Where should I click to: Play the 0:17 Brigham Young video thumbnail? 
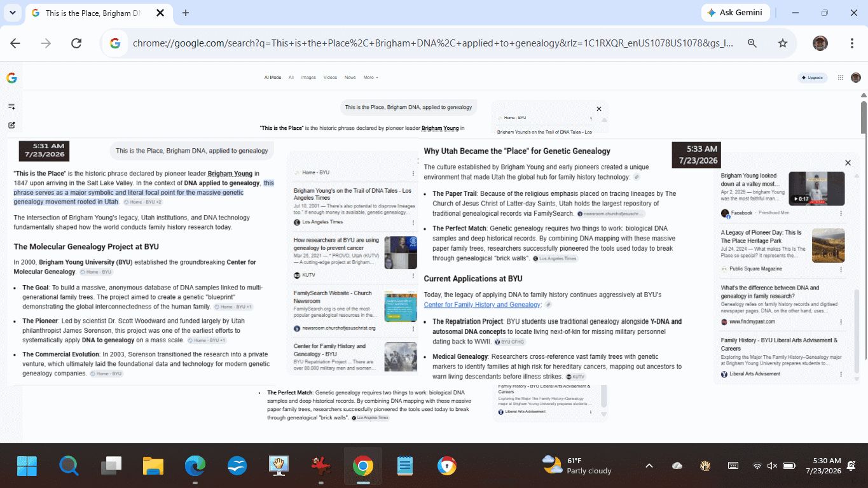[x=816, y=188]
